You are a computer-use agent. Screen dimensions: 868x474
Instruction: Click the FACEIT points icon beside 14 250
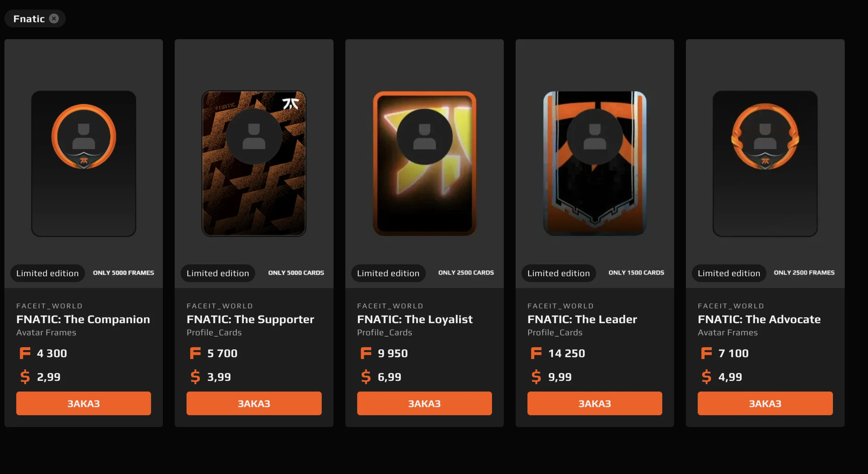(x=536, y=353)
